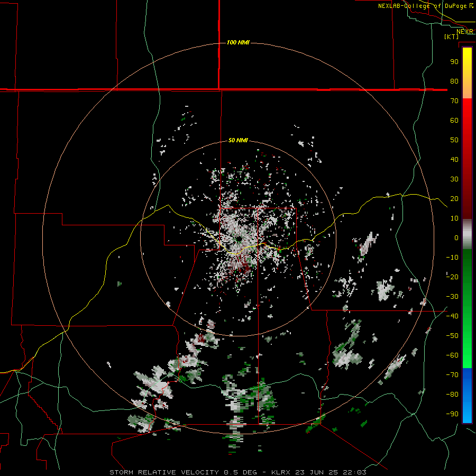
Task: Click the "[KT]" units label
Action: (x=452, y=36)
